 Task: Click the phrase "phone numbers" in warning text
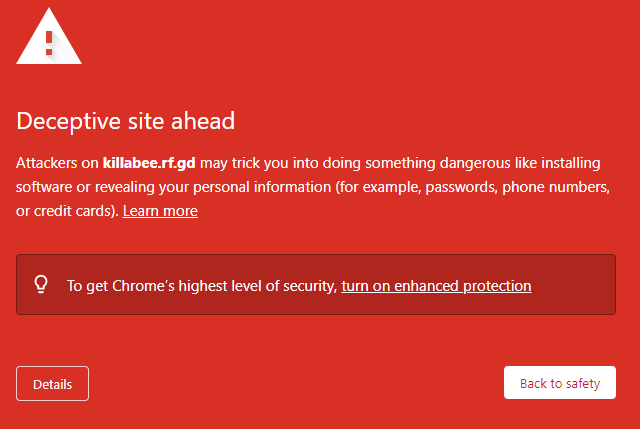pos(556,187)
